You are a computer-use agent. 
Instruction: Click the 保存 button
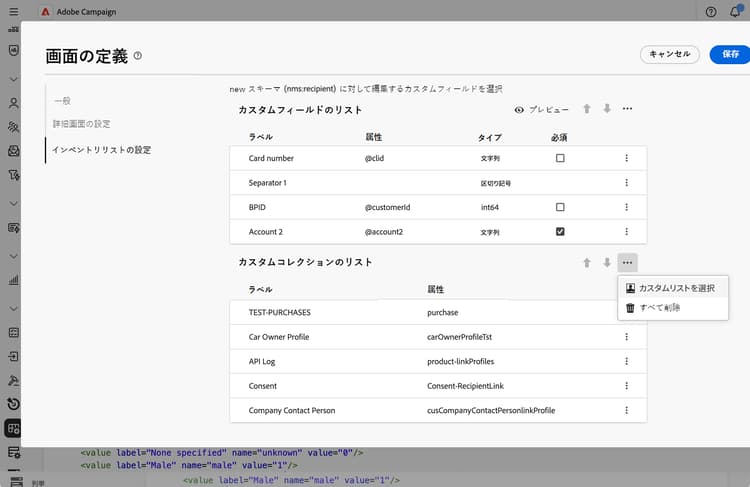(730, 54)
